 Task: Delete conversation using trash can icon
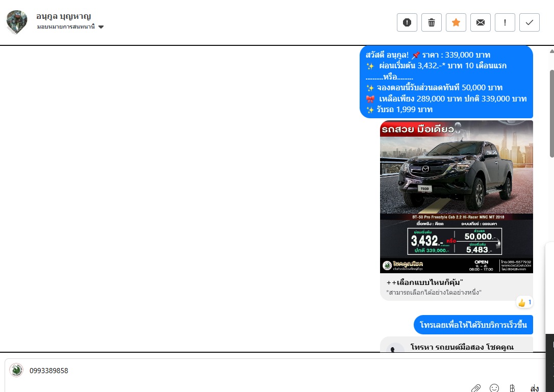point(432,22)
